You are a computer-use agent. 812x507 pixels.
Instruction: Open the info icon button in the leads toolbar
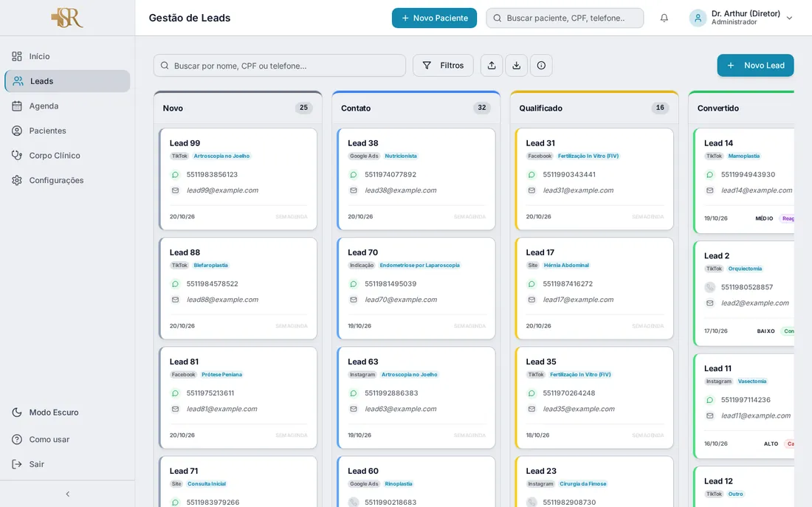[541, 65]
